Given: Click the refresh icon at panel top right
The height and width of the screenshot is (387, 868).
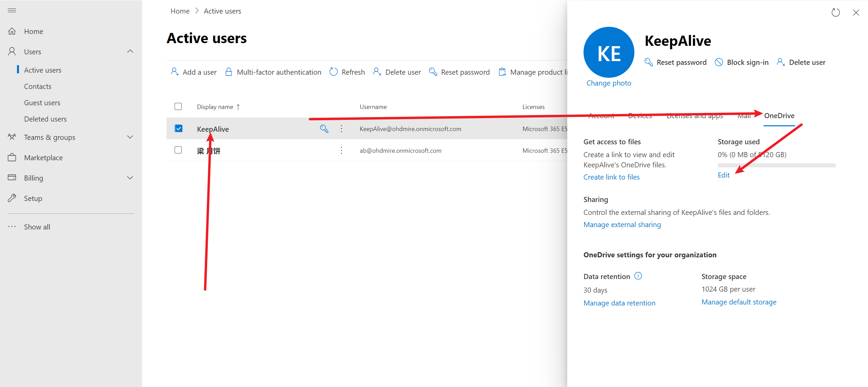Looking at the screenshot, I should [x=835, y=13].
